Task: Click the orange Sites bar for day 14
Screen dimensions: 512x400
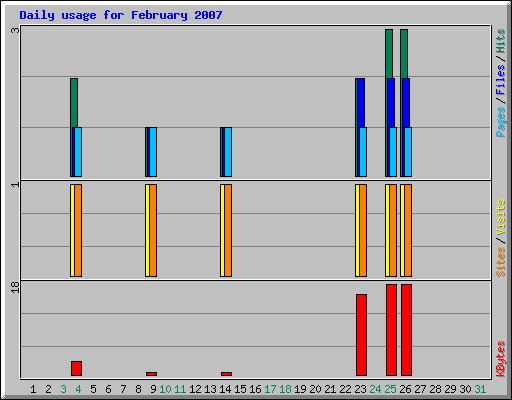Action: [228, 230]
